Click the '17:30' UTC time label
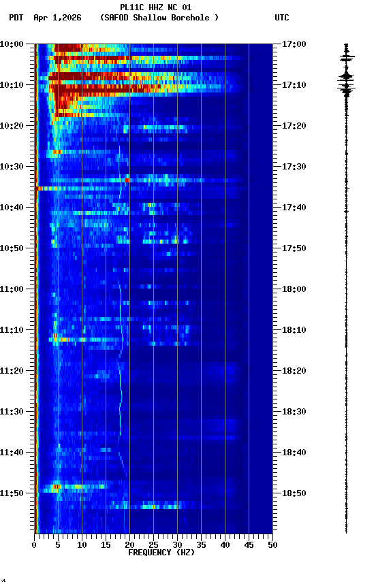Screen dimensions: 376x588 coord(294,167)
